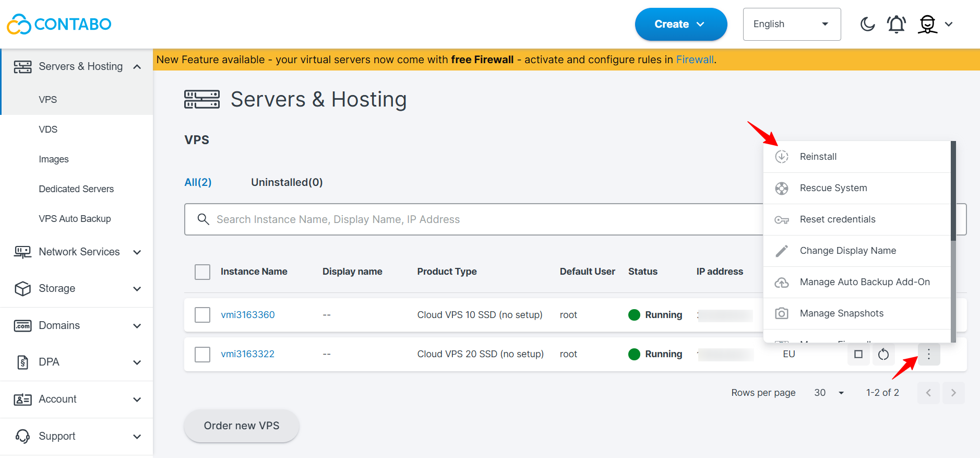The width and height of the screenshot is (980, 458).
Task: Choose Change Display Name entry
Action: tap(857, 251)
